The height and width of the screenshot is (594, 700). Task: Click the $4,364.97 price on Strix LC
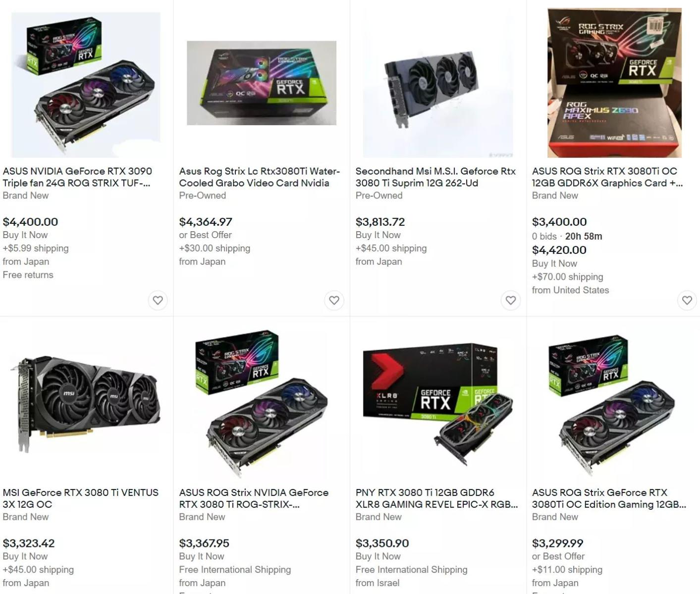(206, 222)
